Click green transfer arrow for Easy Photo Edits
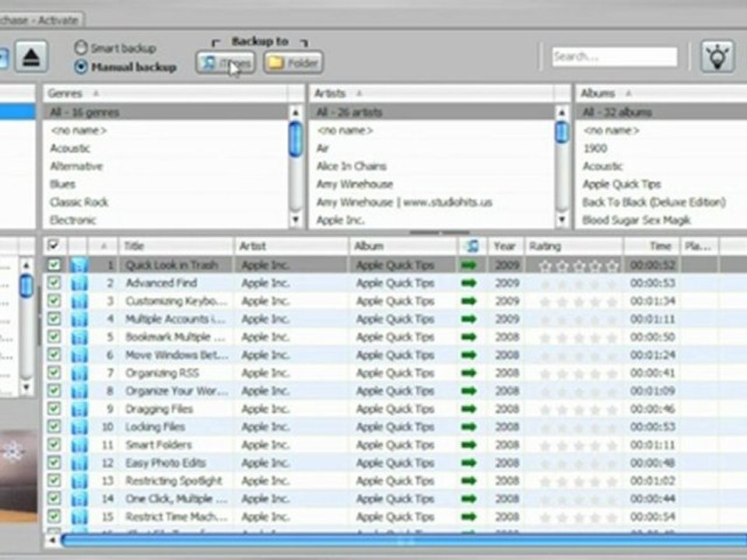Viewport: 747px width, 560px height. tap(469, 463)
